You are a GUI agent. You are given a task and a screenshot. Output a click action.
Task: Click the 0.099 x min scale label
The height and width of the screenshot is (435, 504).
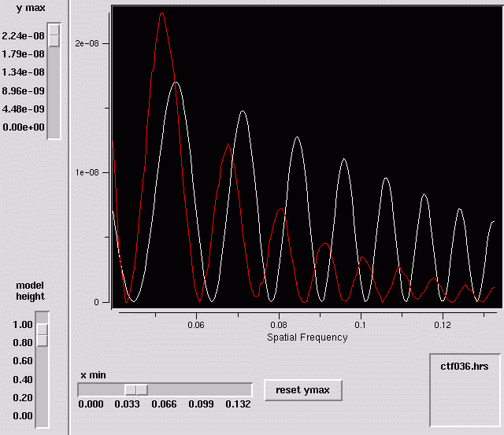[x=202, y=404]
